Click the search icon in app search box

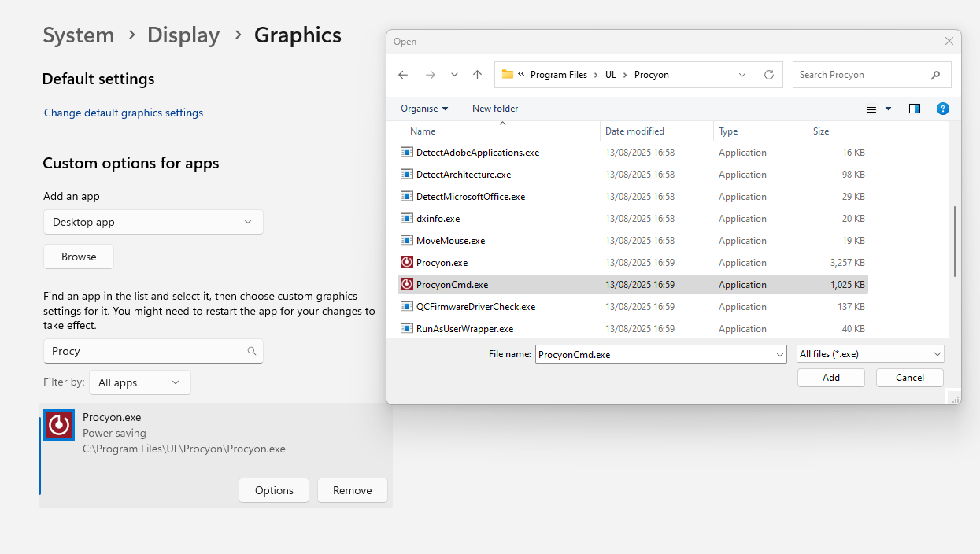pyautogui.click(x=252, y=351)
